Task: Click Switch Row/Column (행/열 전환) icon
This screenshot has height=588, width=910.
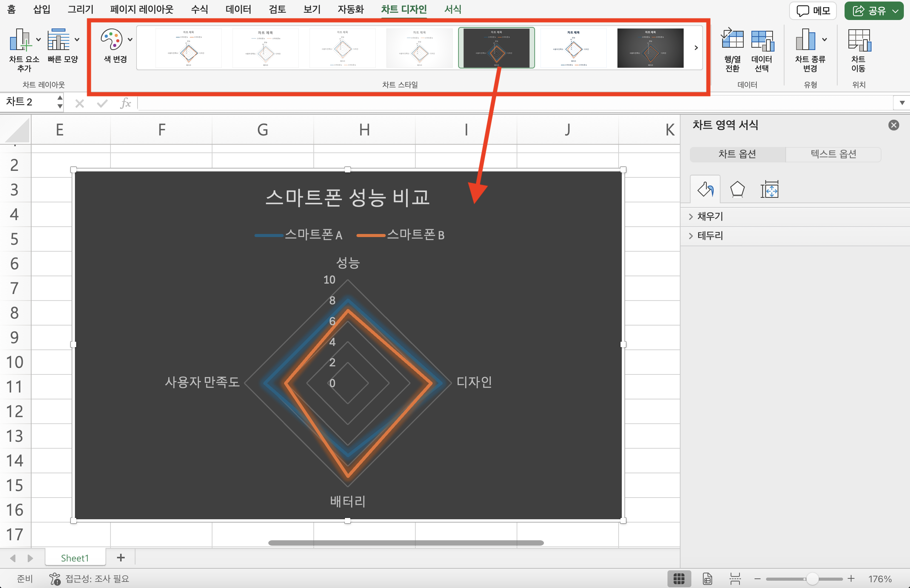Action: pos(732,39)
